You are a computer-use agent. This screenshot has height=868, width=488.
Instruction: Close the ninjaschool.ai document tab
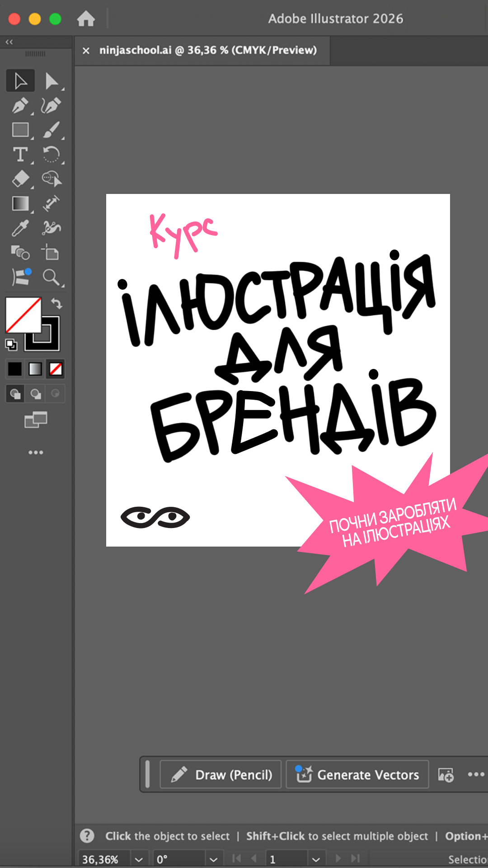pyautogui.click(x=86, y=51)
